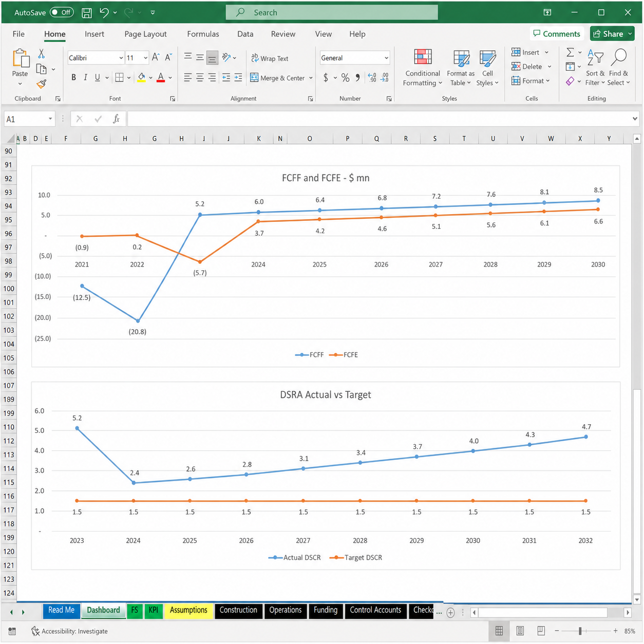644x644 pixels.
Task: Expand Format cells dropdown arrow
Action: click(x=548, y=81)
